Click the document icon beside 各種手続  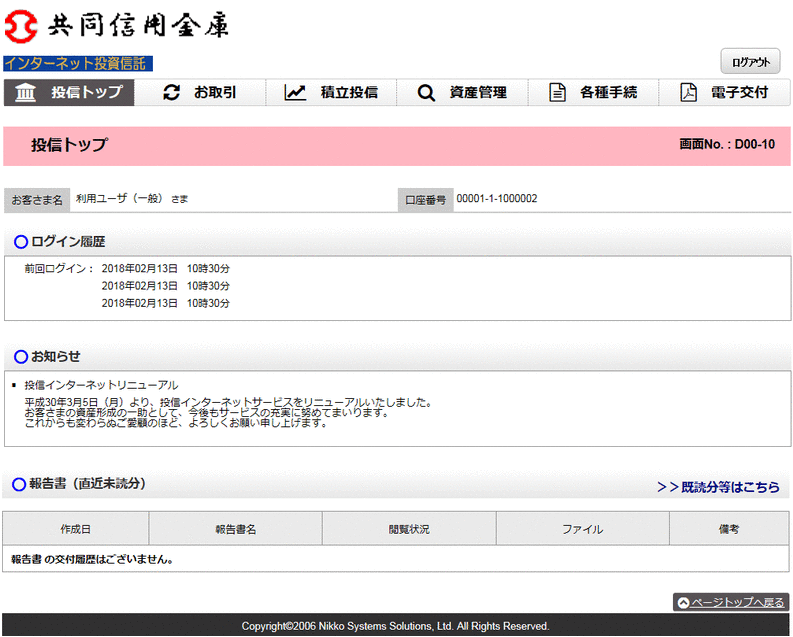tap(558, 93)
